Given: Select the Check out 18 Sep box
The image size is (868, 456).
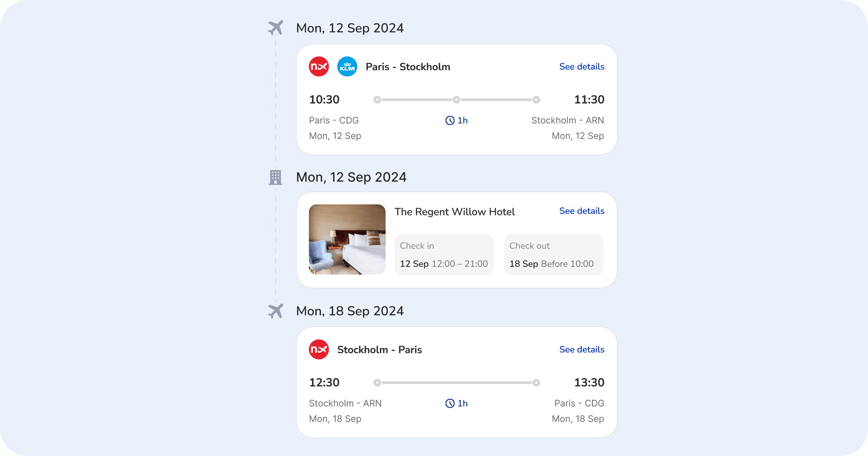Looking at the screenshot, I should coord(553,255).
